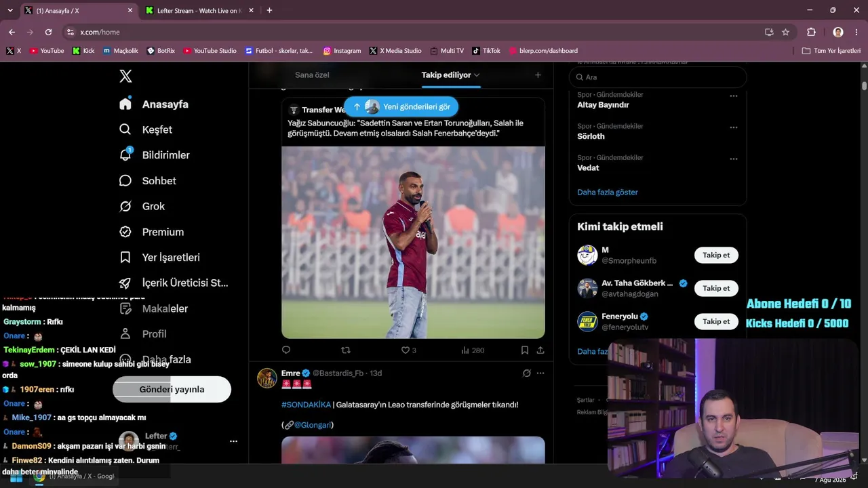Click Grok icon on Emre's post

pyautogui.click(x=527, y=373)
